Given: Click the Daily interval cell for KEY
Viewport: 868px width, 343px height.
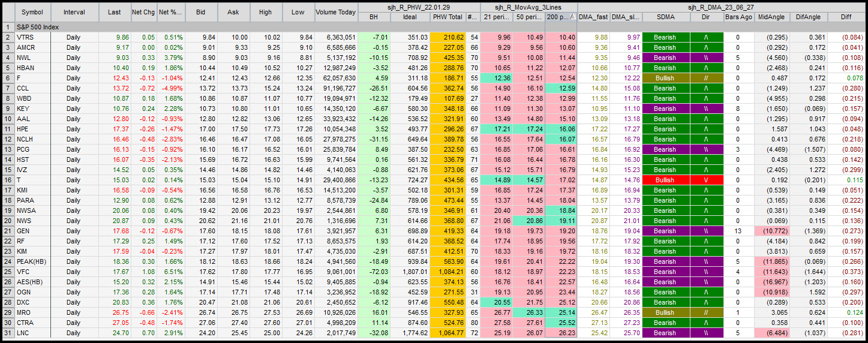Looking at the screenshot, I should (x=74, y=109).
